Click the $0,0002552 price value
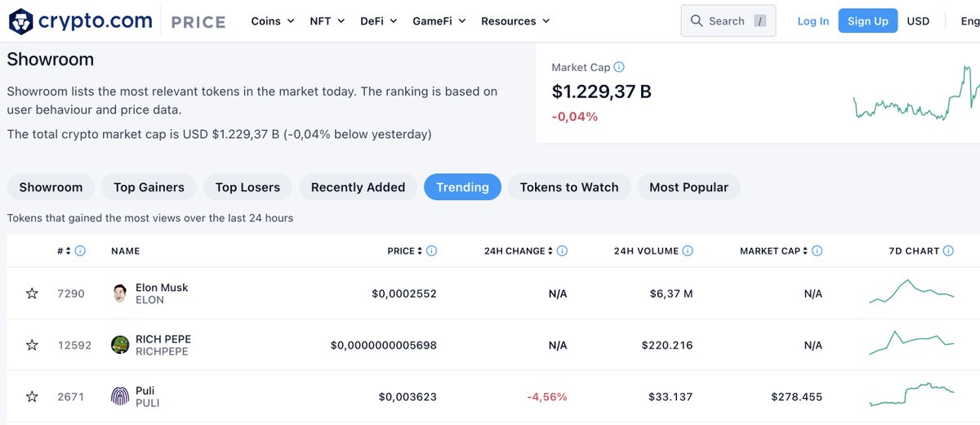Image resolution: width=980 pixels, height=425 pixels. coord(404,293)
